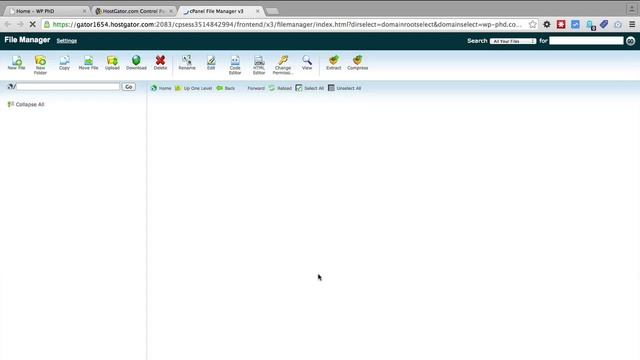
Task: Click the blue checkmark extension icon
Action: point(576,24)
